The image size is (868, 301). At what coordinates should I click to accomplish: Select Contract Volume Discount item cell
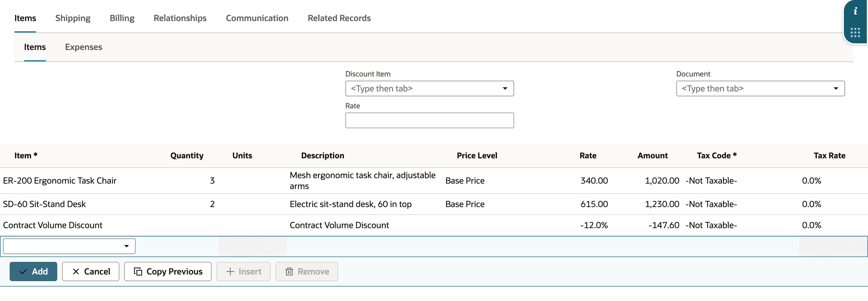coord(52,225)
